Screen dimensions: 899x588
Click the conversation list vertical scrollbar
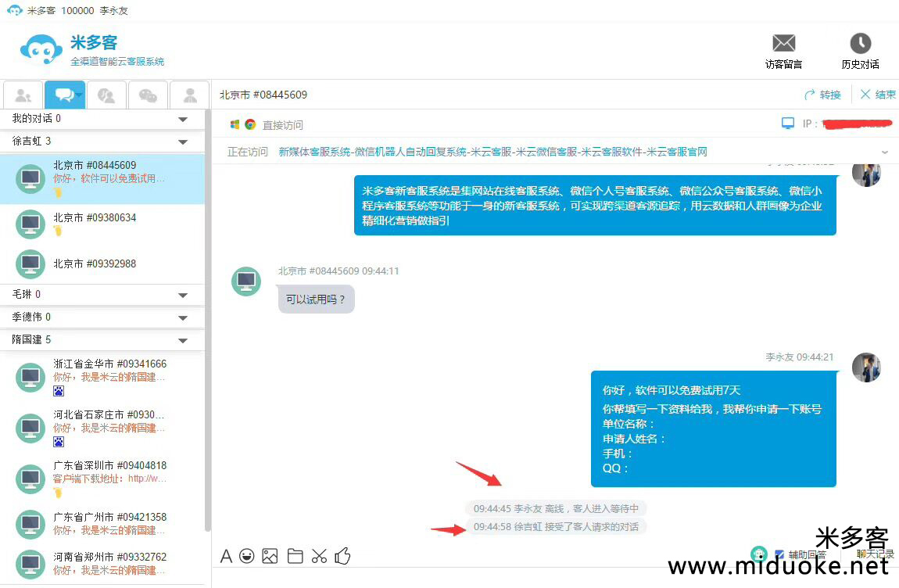click(207, 313)
